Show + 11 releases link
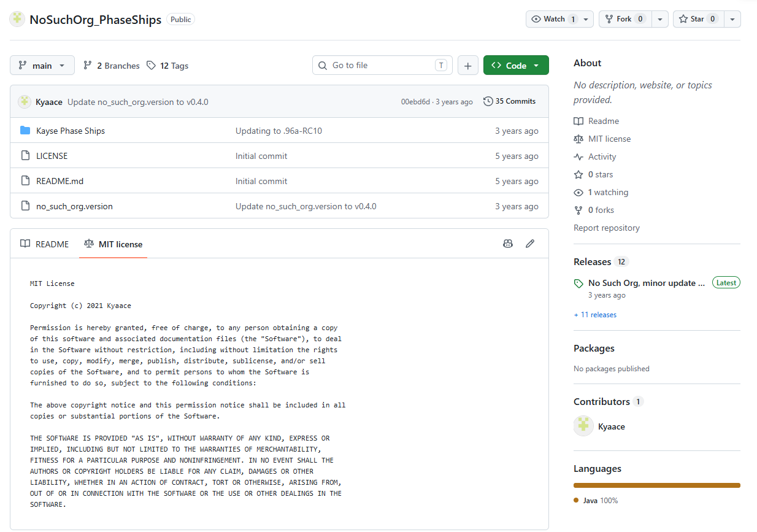The width and height of the screenshot is (757, 532). 595,315
